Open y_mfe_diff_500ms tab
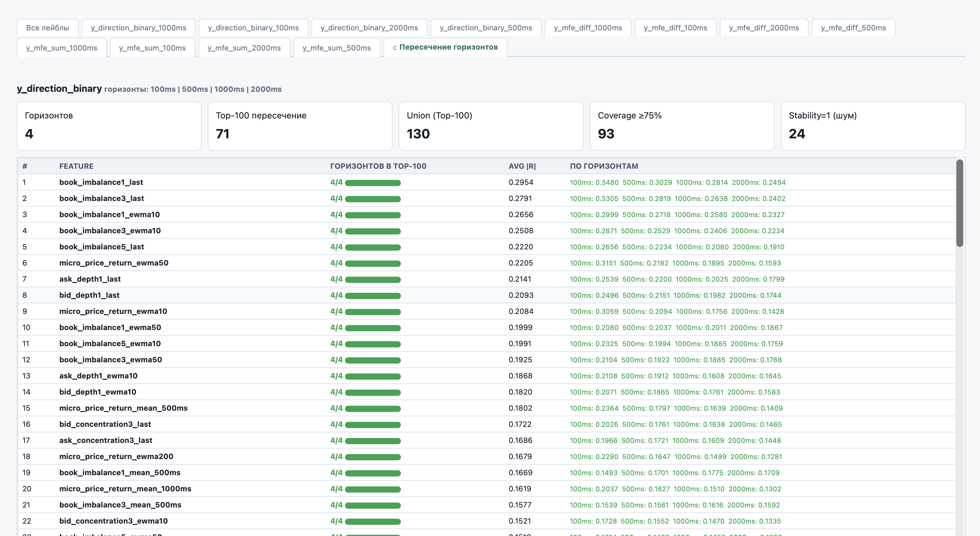Viewport: 980px width, 536px height. click(853, 28)
